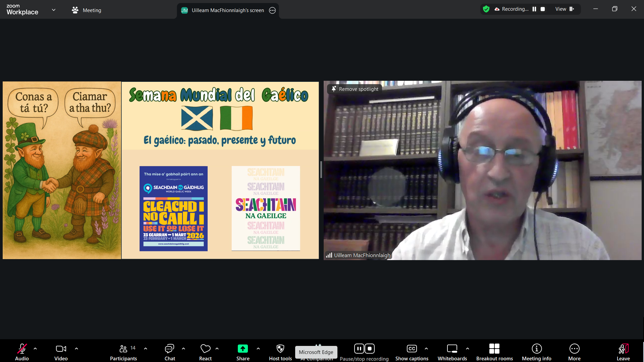
Task: Open the React heart icon
Action: tap(205, 349)
